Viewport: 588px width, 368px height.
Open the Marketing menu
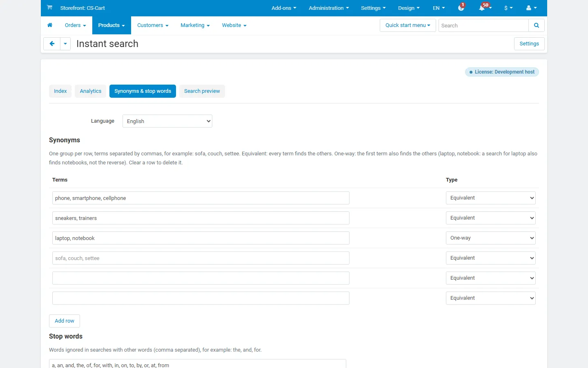(195, 25)
